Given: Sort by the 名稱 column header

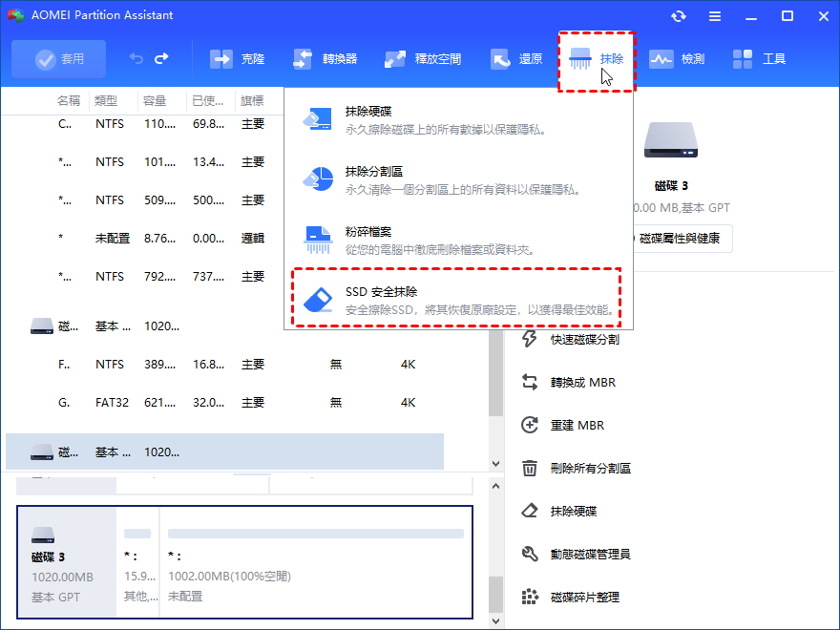Looking at the screenshot, I should (69, 101).
